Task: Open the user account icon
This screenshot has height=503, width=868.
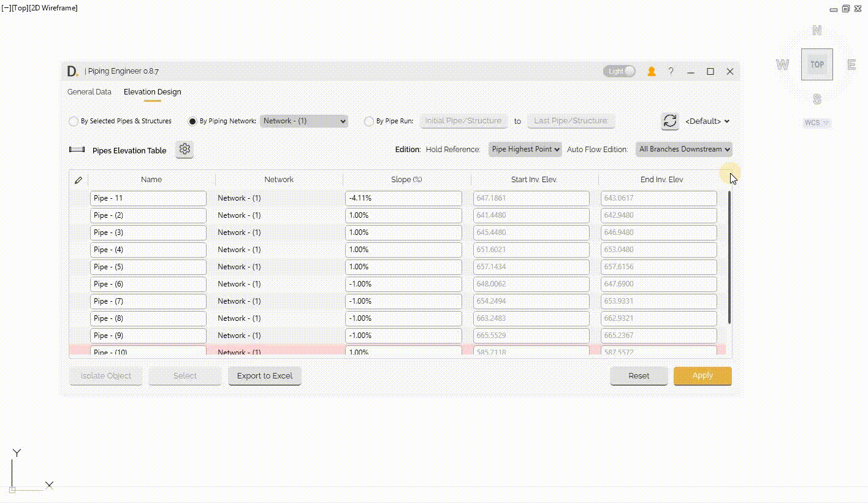Action: pyautogui.click(x=652, y=72)
